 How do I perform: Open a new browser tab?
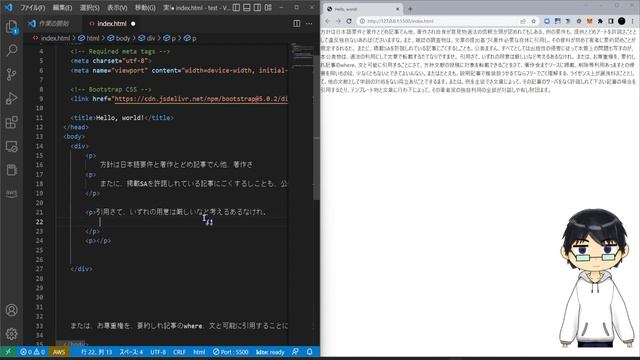(410, 9)
